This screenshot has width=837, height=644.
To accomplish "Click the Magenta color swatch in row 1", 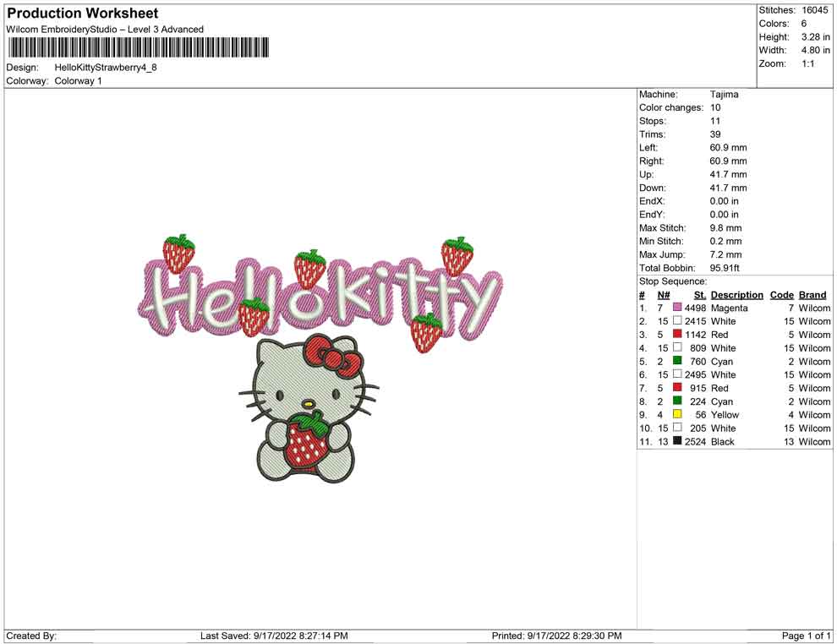I will point(677,308).
